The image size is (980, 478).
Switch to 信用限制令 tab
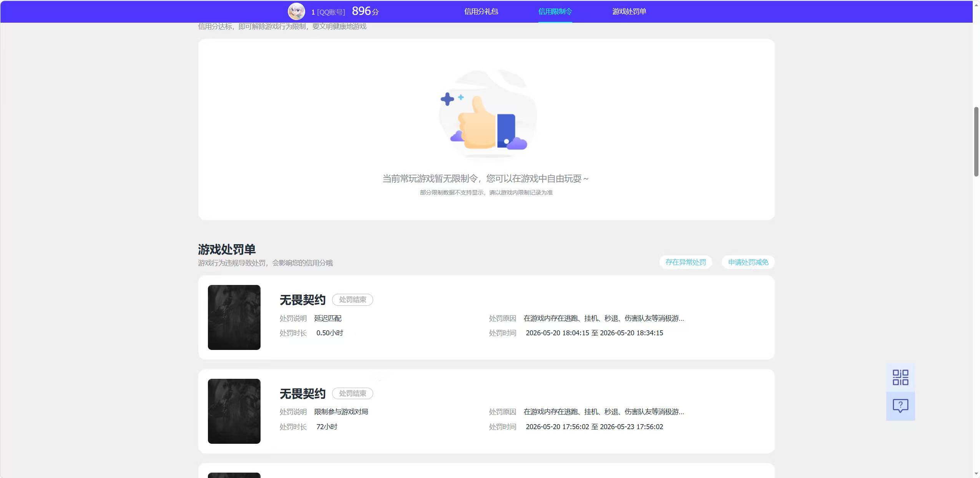555,12
